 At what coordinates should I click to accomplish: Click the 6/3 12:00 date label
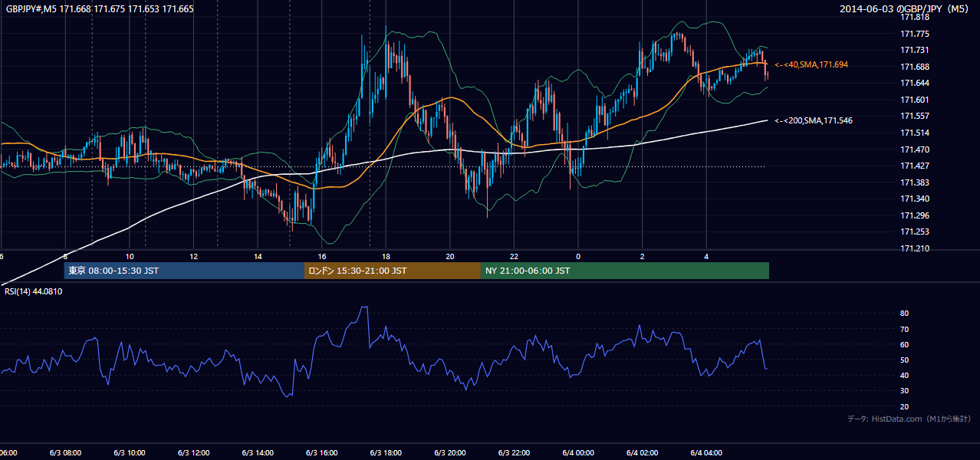click(x=194, y=453)
